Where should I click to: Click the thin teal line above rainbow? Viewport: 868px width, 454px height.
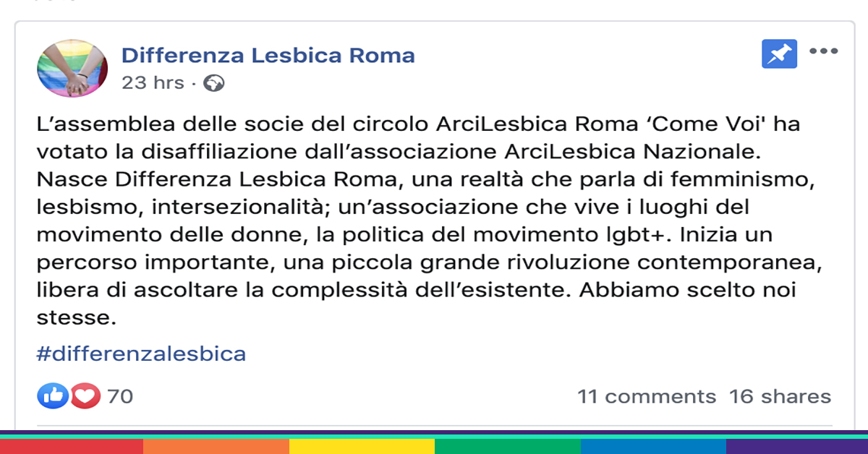434,437
